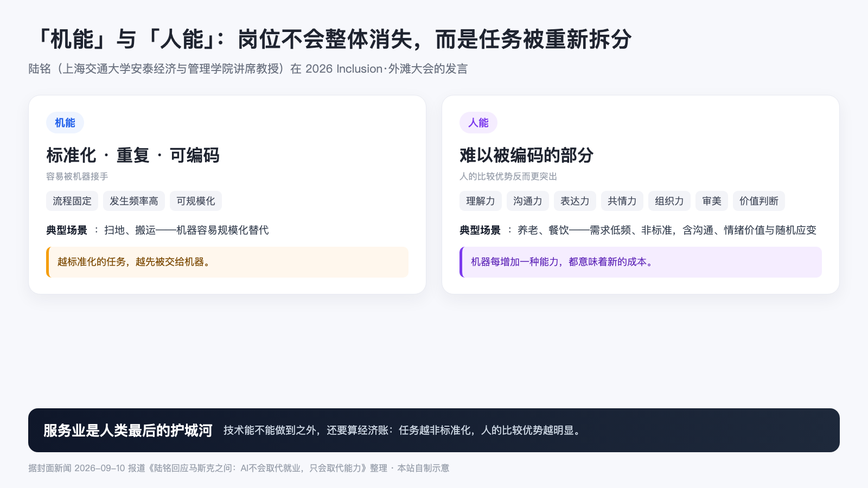Click the purple callout 机器每增加一种能力

(641, 262)
